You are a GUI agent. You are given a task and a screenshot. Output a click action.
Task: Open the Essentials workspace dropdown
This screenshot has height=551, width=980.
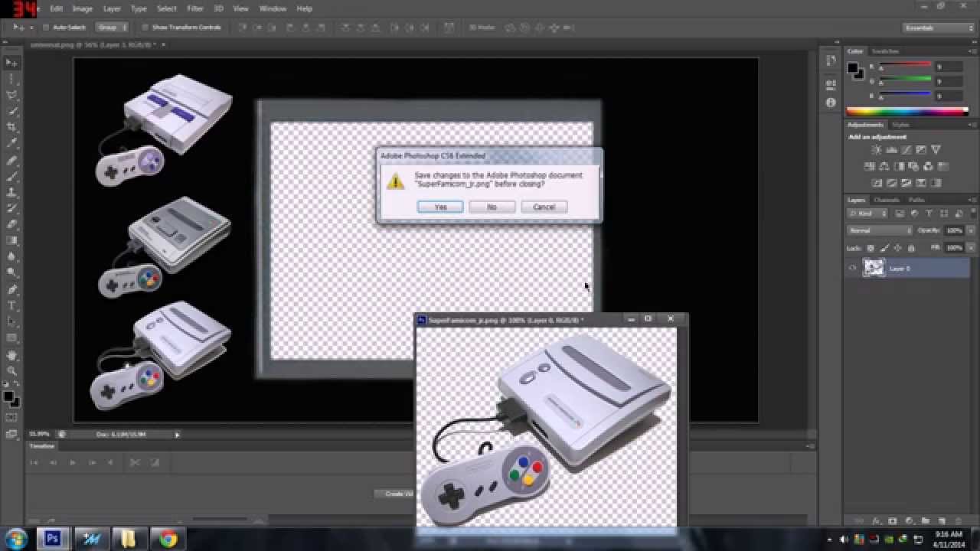pos(937,28)
